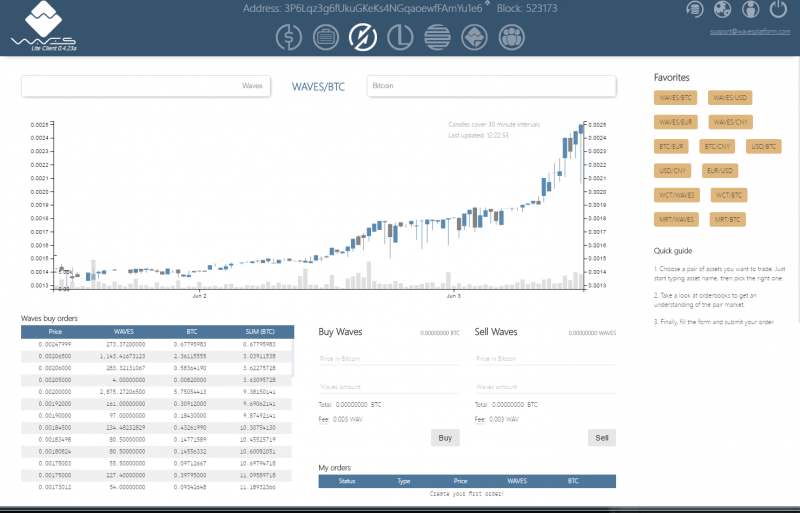Click the buy orders table scrollbar

tap(293, 357)
